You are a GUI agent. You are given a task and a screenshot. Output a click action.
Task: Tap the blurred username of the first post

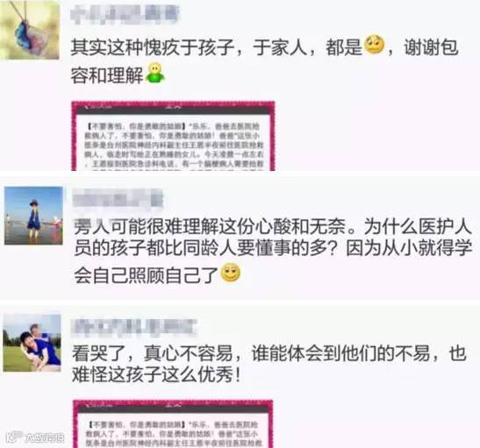(125, 14)
